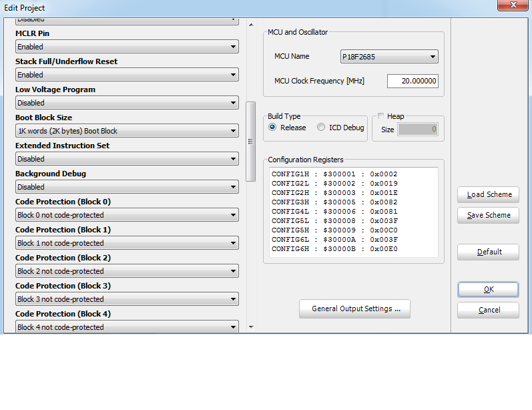Click the Load Scheme button
Viewport: 532px width, 410px height.
pos(488,194)
